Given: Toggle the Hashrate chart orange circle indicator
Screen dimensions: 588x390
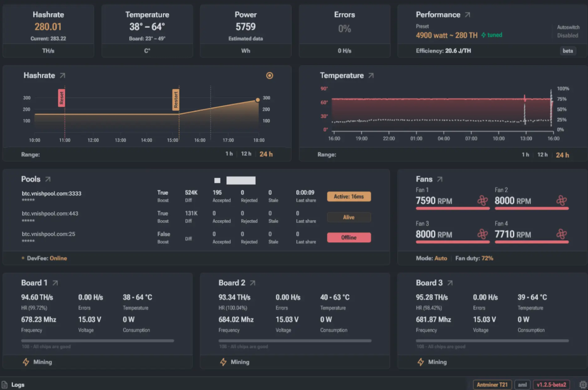Looking at the screenshot, I should coord(269,76).
